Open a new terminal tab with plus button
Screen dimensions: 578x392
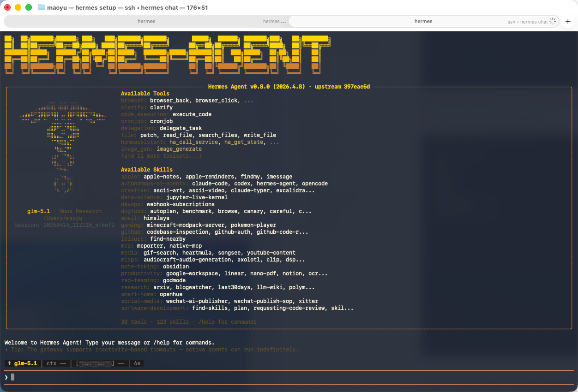click(568, 21)
